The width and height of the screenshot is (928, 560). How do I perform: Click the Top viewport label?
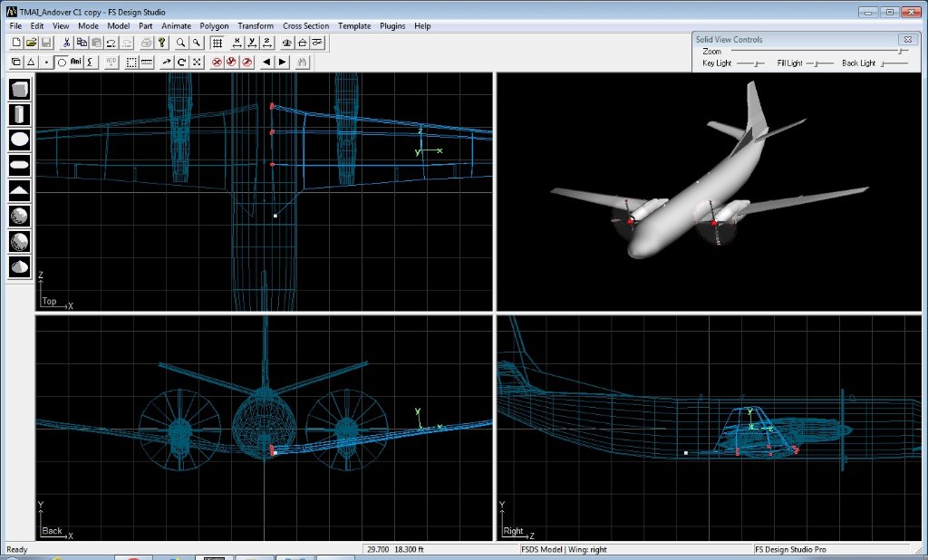(49, 301)
